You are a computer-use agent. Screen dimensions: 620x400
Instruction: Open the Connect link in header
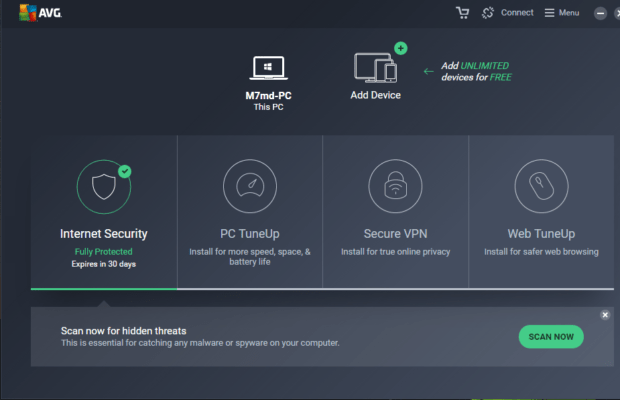pyautogui.click(x=517, y=13)
